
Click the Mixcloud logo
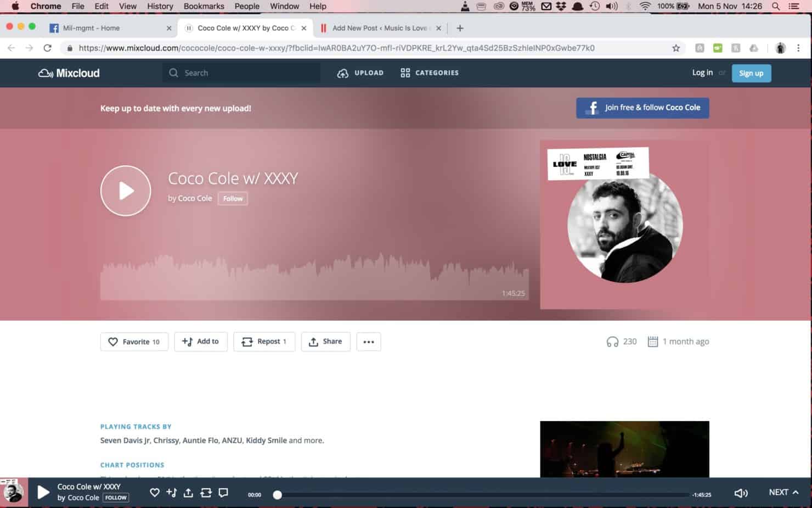(69, 73)
